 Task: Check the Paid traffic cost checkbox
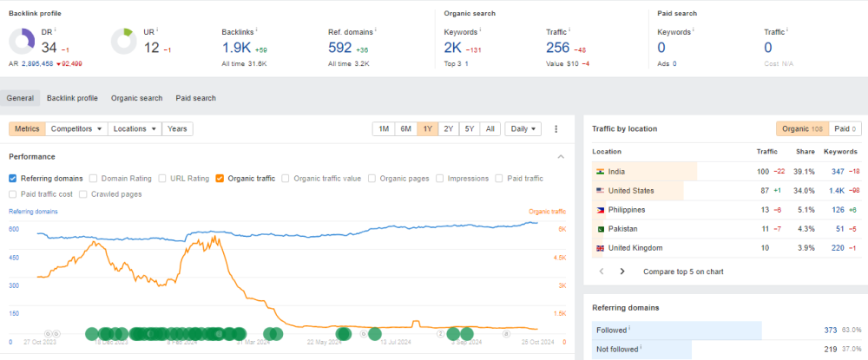click(x=12, y=194)
